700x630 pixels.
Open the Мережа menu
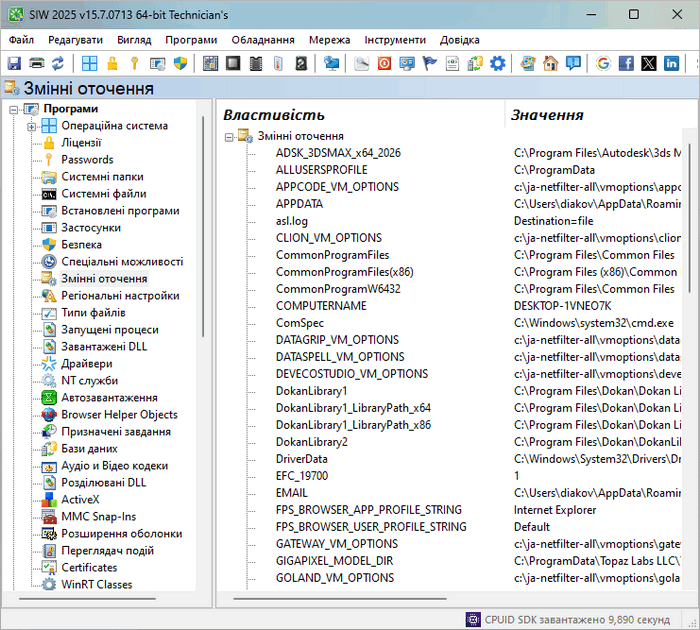coord(329,40)
